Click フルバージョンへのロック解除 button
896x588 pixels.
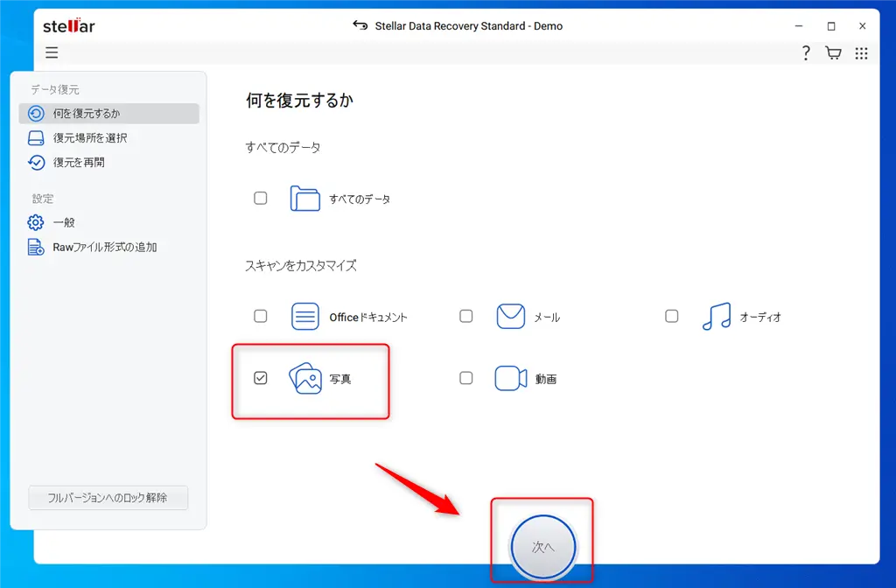click(108, 497)
